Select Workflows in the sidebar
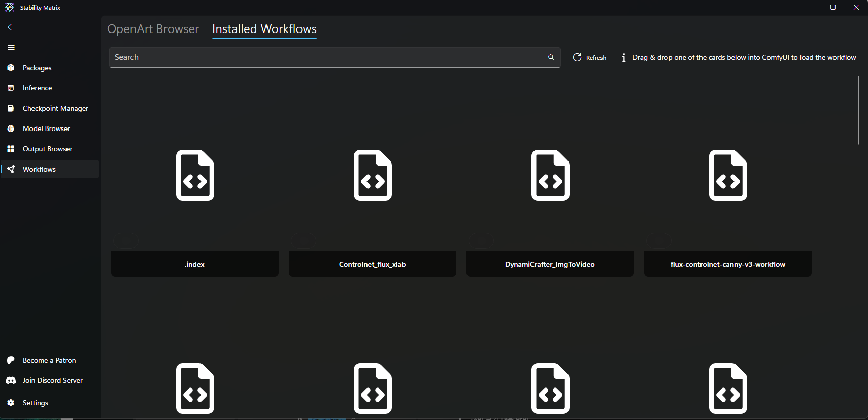The height and width of the screenshot is (420, 868). pos(50,169)
